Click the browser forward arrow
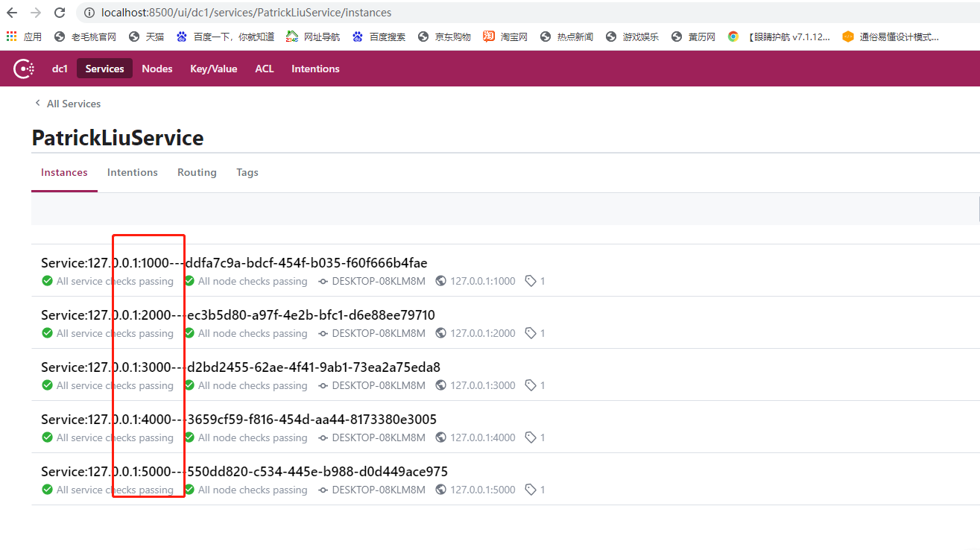Screen dimensions: 980x550 coord(36,13)
